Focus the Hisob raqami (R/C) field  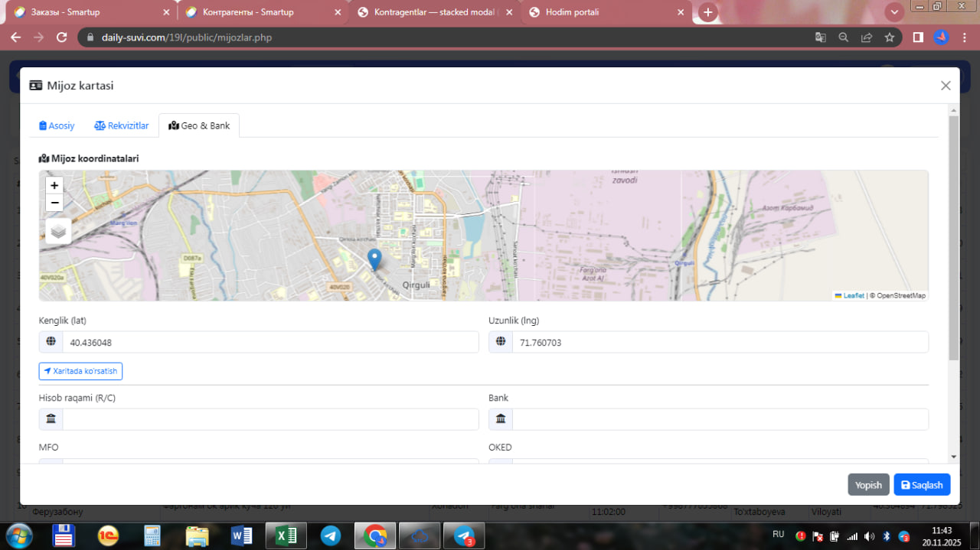(x=269, y=419)
